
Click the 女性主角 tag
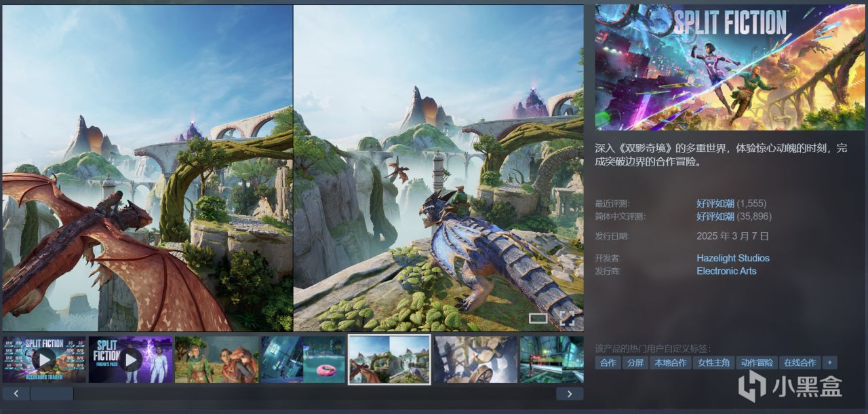click(x=713, y=363)
